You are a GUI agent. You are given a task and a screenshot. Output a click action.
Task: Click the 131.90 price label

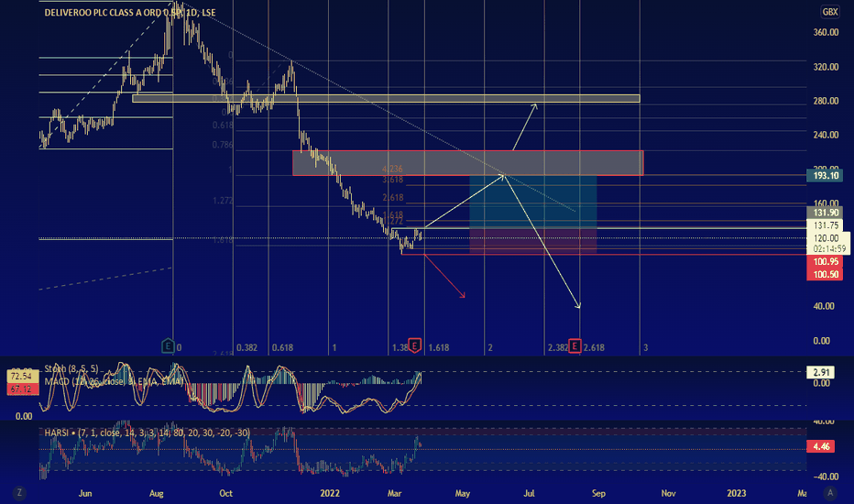825,213
